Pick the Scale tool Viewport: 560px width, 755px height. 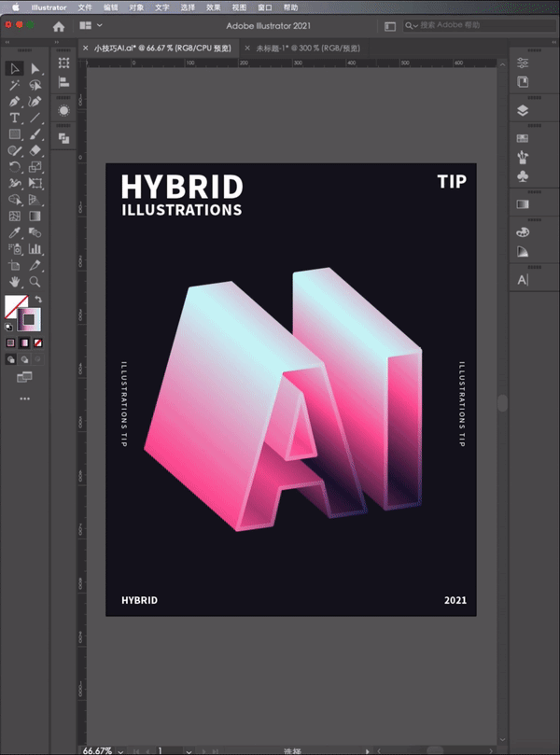click(x=35, y=167)
